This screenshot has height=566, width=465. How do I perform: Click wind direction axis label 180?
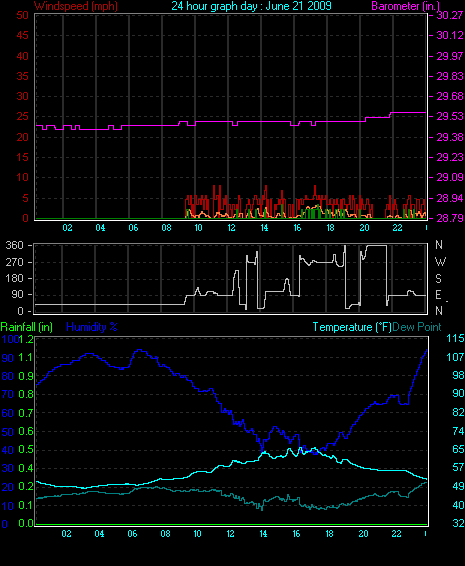14,278
